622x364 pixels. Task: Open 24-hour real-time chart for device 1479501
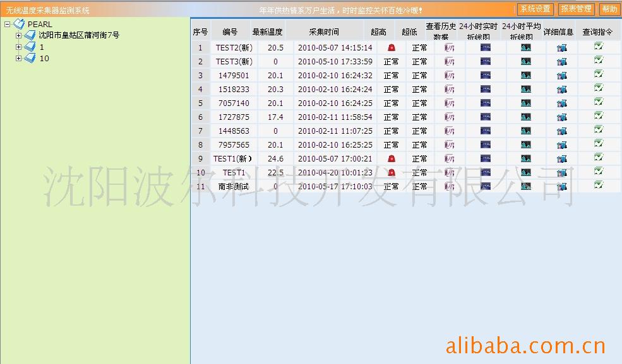(485, 75)
